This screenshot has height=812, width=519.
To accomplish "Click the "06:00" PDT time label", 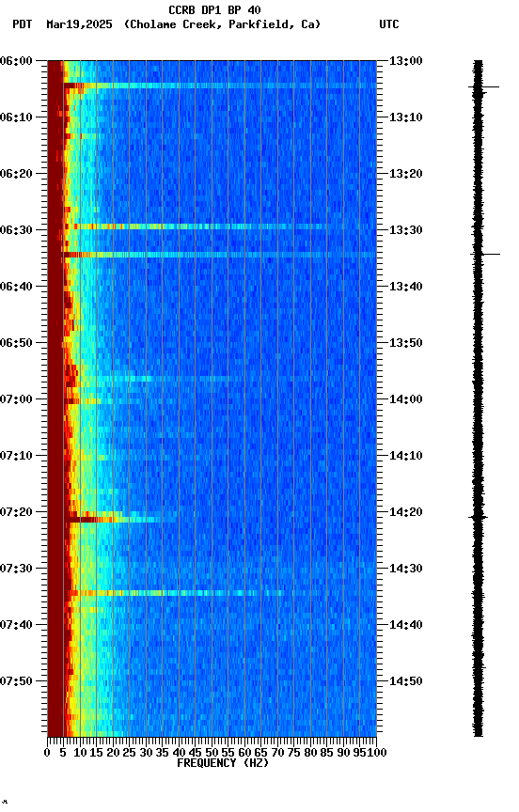I will pyautogui.click(x=16, y=61).
